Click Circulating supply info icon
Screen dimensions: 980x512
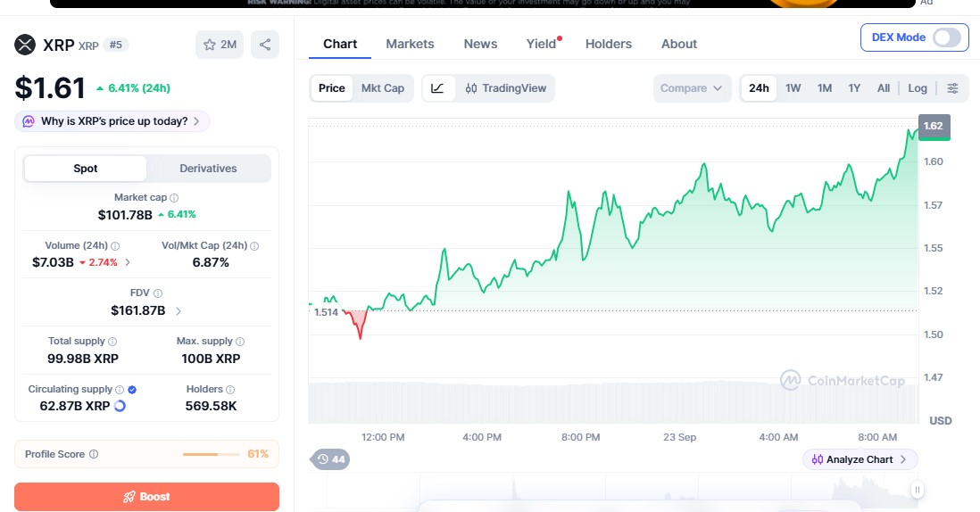click(x=120, y=390)
